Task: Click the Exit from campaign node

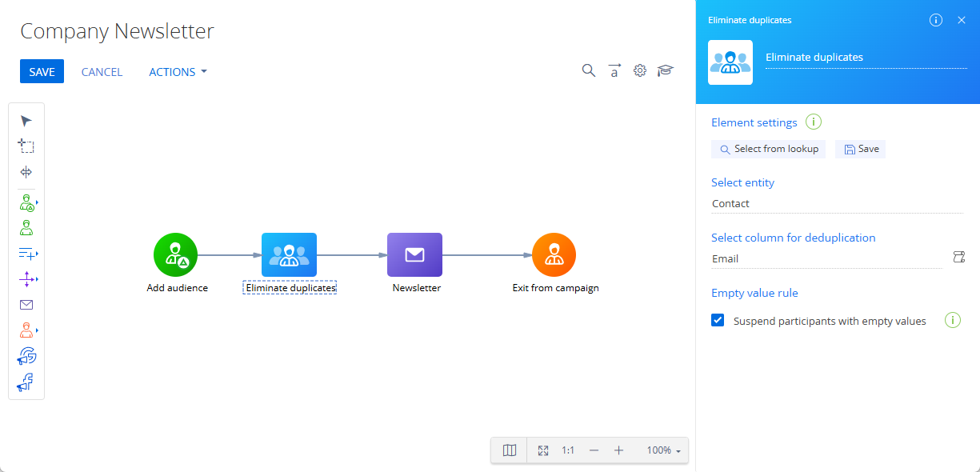Action: tap(554, 255)
